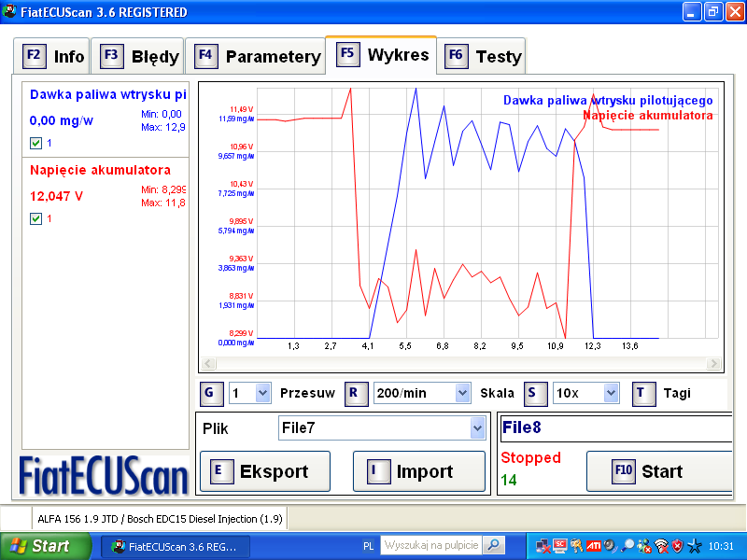Uncheck the Napięcie akumulatora checkbox
This screenshot has height=560, width=747.
(x=35, y=218)
